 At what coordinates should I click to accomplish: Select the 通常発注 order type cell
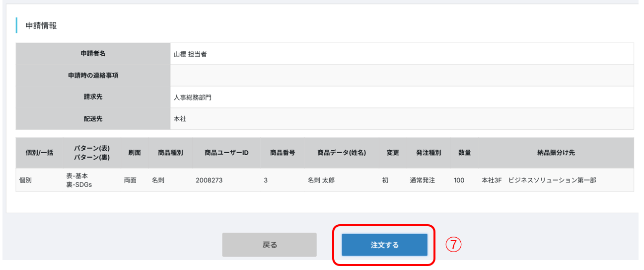pos(422,180)
